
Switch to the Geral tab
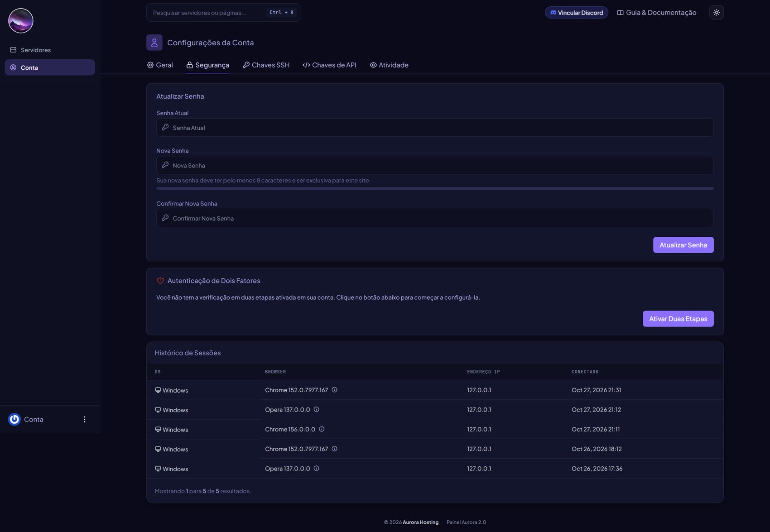(160, 65)
